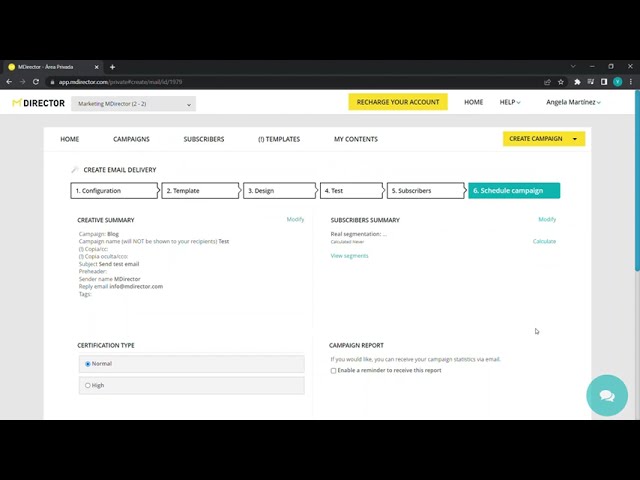Click Modify in Creative Summary
This screenshot has width=640, height=480.
coord(295,220)
